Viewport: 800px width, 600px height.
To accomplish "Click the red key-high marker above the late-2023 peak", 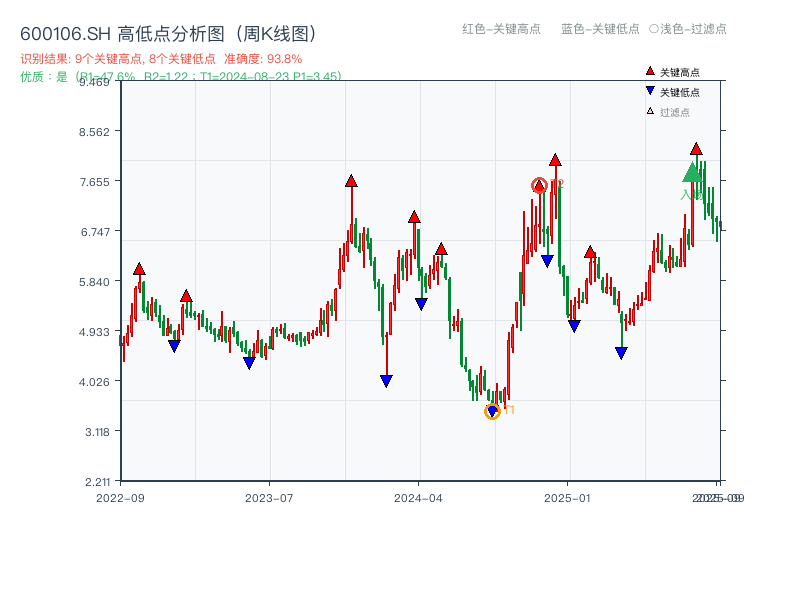I will click(351, 181).
